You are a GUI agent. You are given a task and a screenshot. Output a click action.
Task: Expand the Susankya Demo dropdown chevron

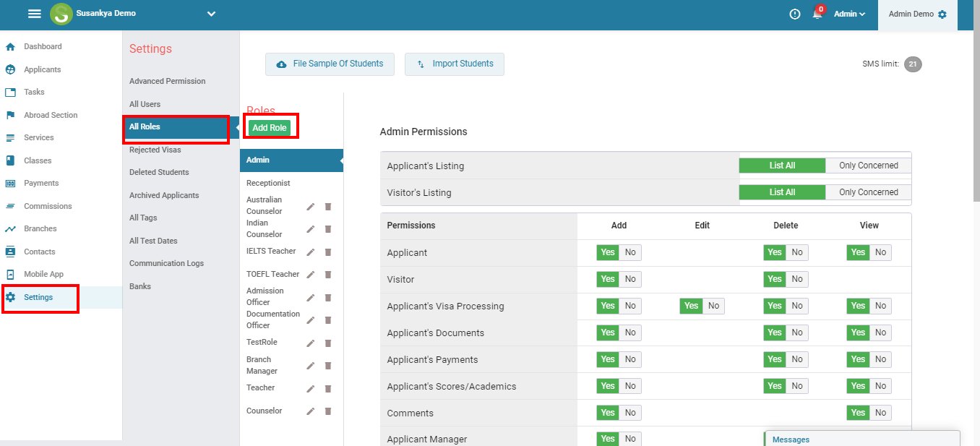211,14
